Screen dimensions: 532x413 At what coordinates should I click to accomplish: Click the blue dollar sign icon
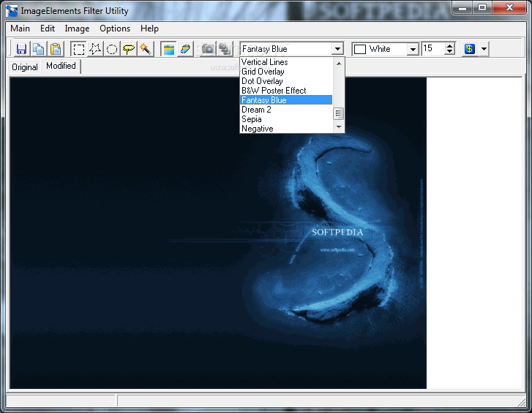(470, 49)
